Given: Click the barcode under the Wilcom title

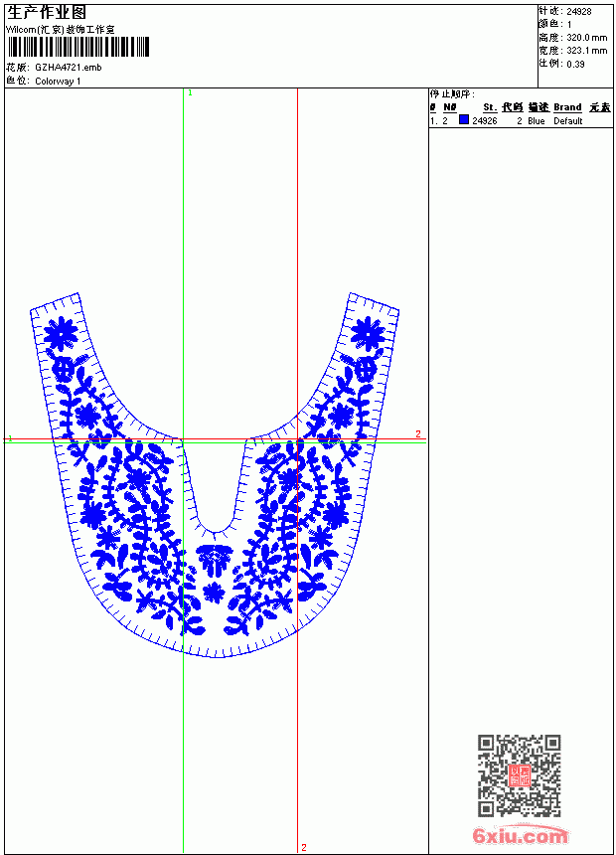Looking at the screenshot, I should 77,47.
